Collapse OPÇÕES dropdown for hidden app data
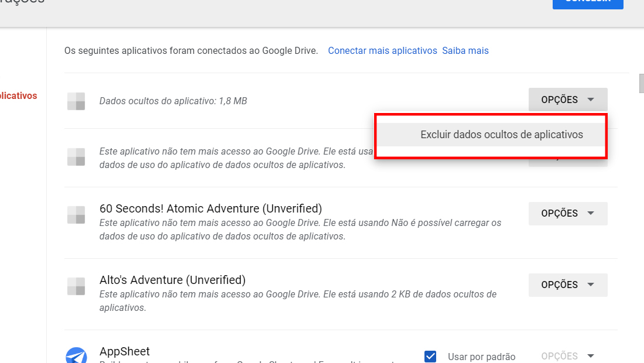 point(568,100)
